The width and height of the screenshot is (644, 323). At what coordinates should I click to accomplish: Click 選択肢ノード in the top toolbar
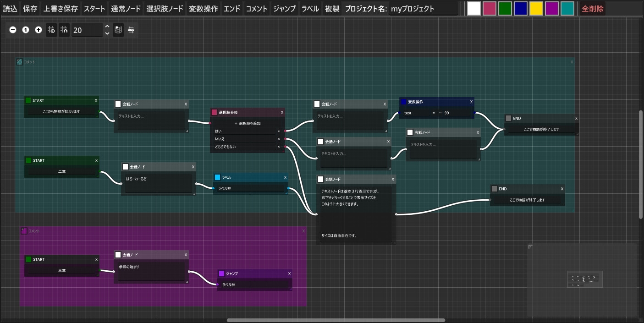(165, 9)
